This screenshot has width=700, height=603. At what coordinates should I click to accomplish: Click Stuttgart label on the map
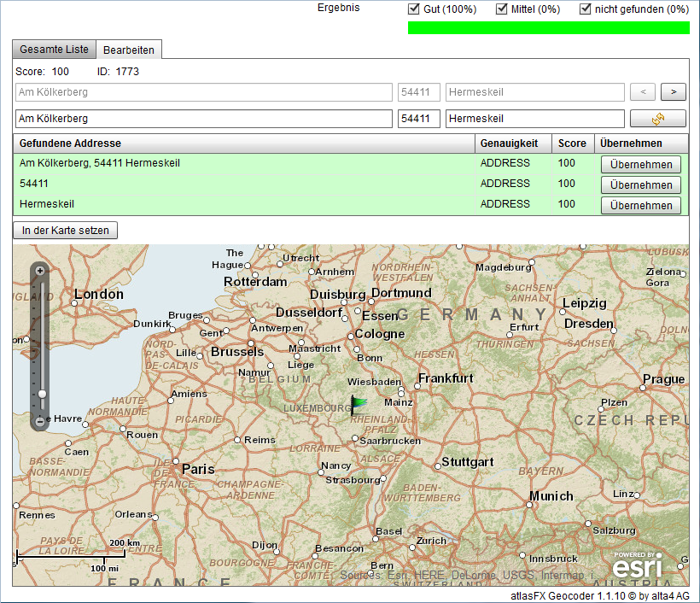click(x=468, y=462)
